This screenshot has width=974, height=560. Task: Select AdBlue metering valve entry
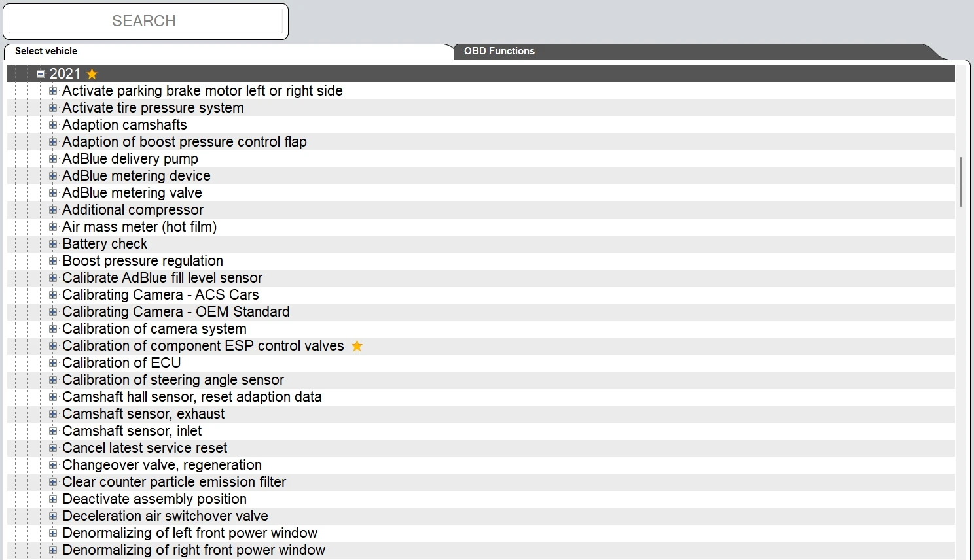(x=132, y=193)
